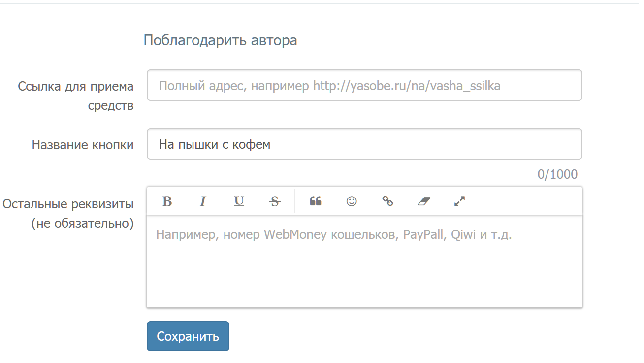Expand the editor to fullscreen

459,201
